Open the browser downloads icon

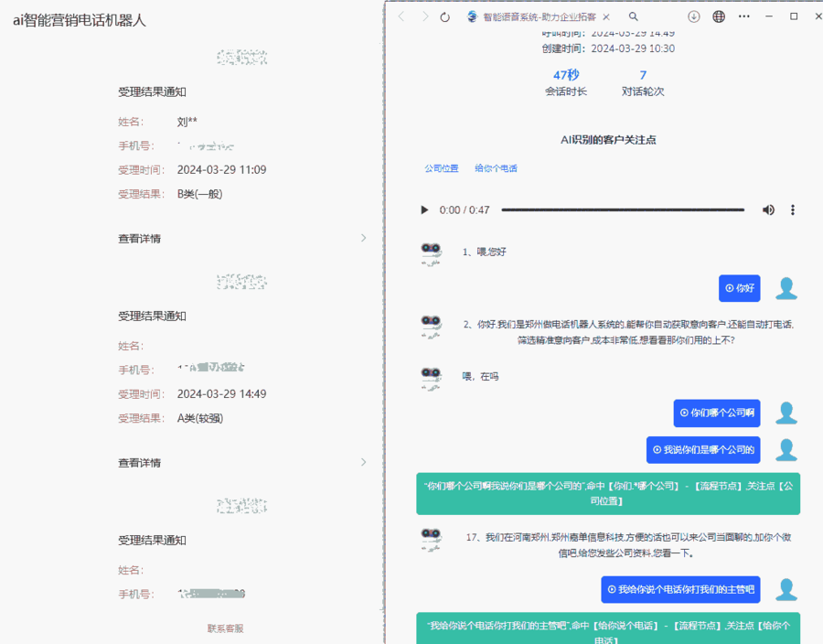pos(694,16)
